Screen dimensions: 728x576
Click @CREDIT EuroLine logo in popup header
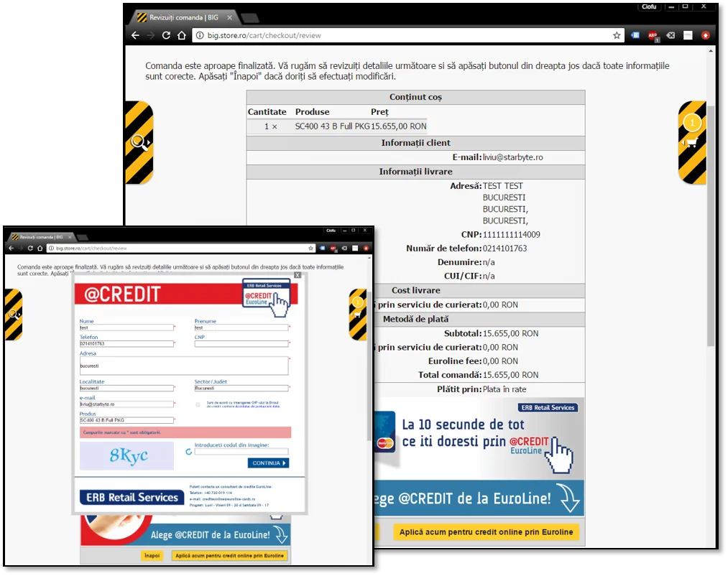point(266,297)
